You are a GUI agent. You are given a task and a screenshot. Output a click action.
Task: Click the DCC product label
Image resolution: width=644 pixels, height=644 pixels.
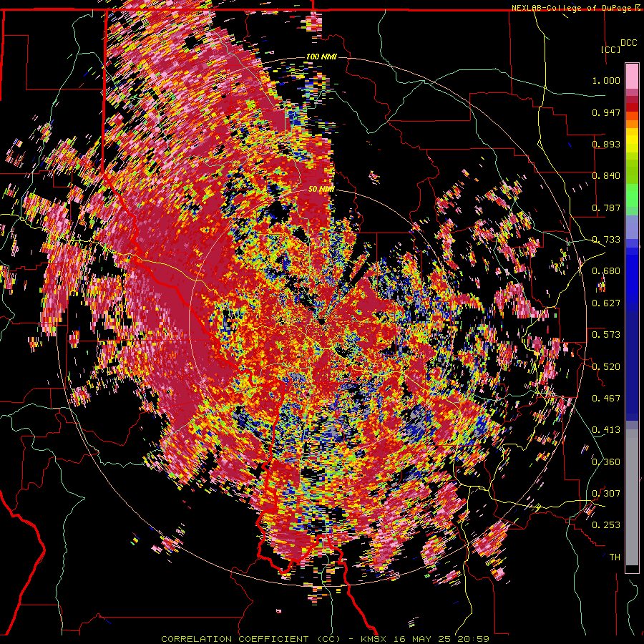(629, 43)
